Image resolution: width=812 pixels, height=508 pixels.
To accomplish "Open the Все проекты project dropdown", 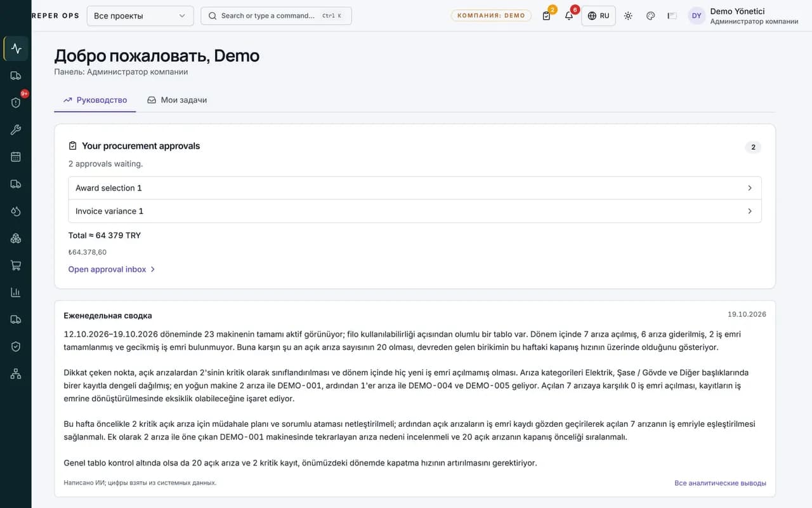I will (140, 16).
